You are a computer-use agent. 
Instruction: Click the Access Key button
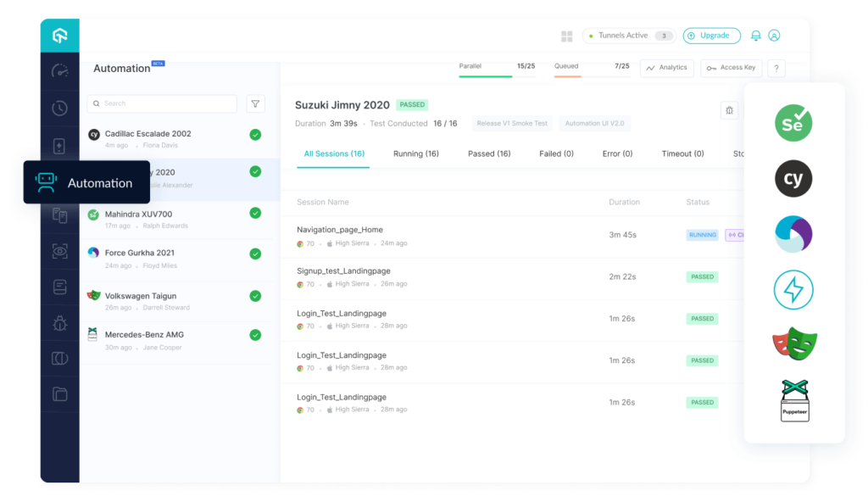tap(731, 68)
